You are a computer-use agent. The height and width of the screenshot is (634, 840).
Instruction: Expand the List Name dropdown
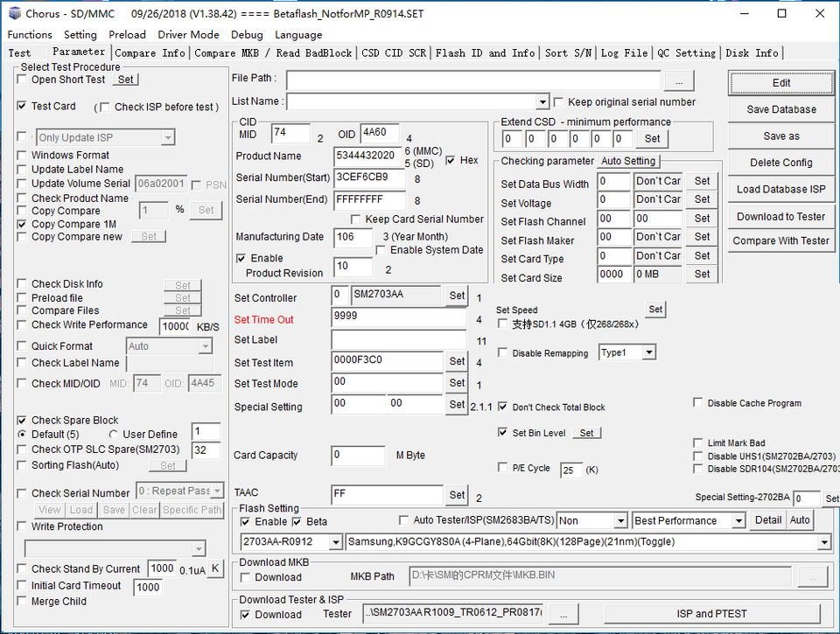(542, 102)
